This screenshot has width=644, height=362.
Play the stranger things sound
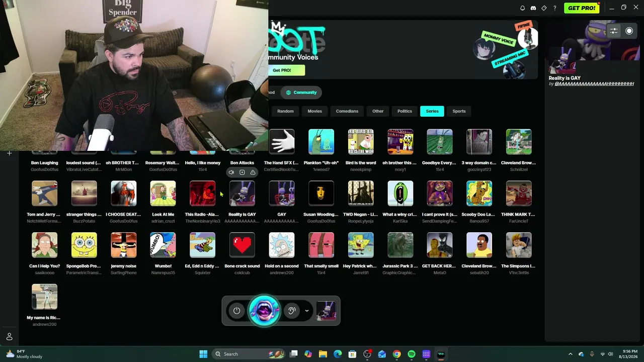(x=84, y=194)
